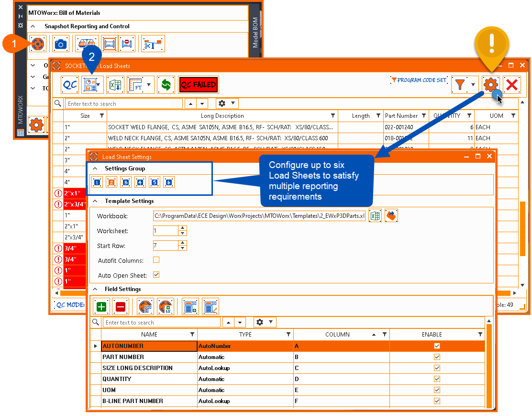Click the globe field properties icon
Viewport: 532px width, 416px height.
point(145,307)
